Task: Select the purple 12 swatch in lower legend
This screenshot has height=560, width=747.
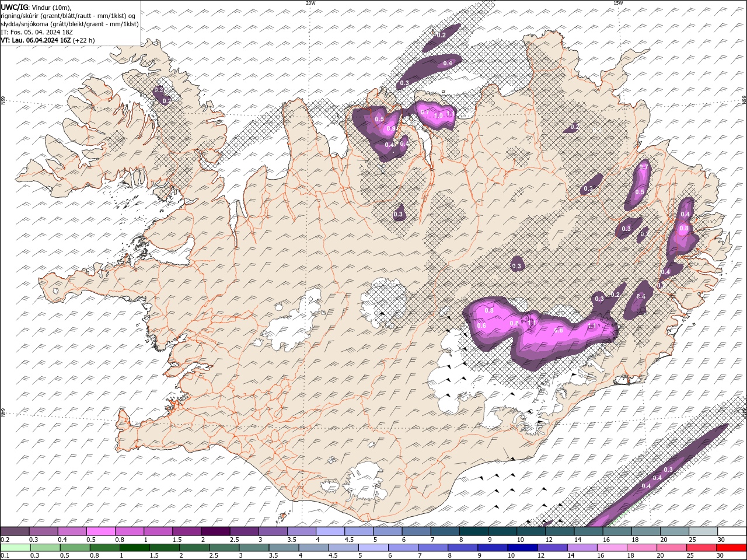Action: (552, 548)
